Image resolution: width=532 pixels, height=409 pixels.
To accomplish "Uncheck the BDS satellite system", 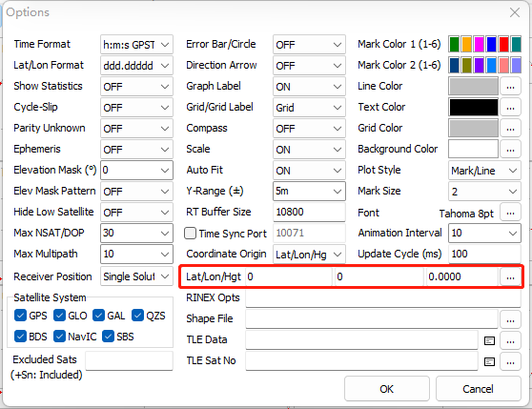I will [x=20, y=337].
